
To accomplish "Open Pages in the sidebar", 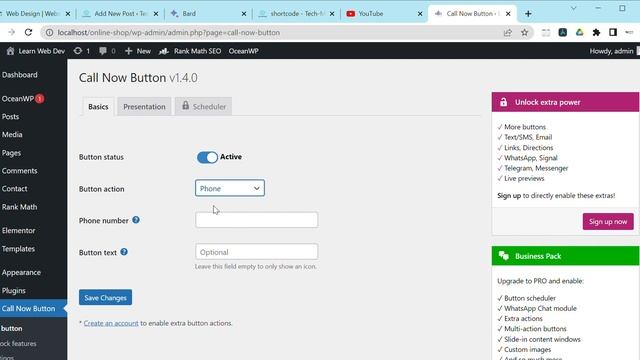I will pyautogui.click(x=11, y=153).
